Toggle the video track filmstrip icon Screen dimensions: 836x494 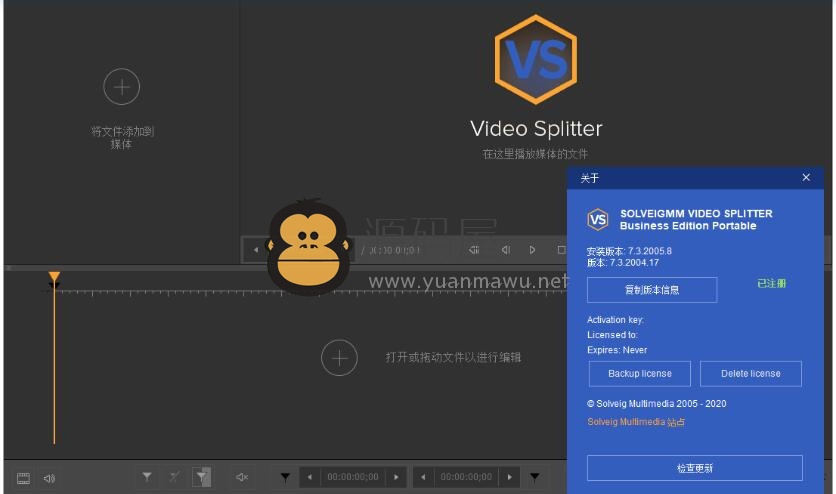23,478
